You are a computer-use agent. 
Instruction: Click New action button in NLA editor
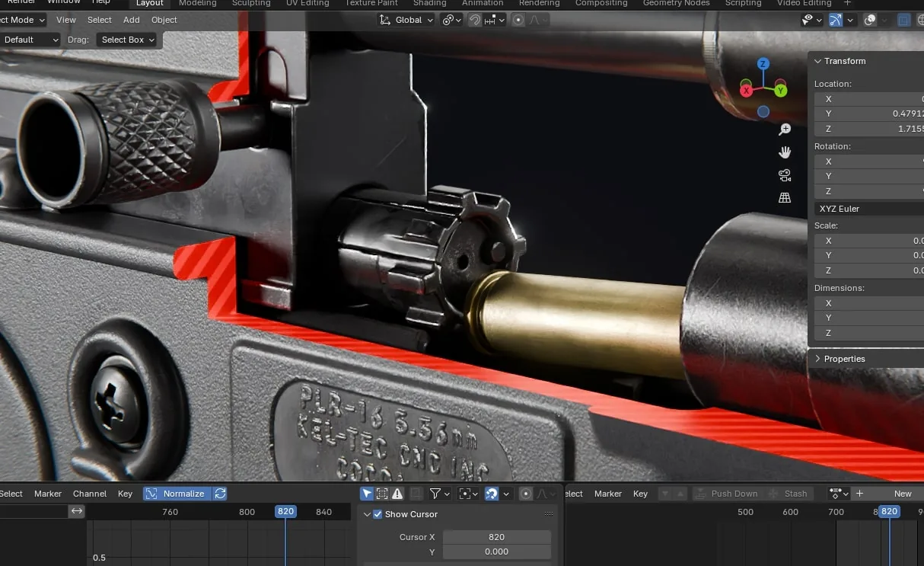point(887,494)
